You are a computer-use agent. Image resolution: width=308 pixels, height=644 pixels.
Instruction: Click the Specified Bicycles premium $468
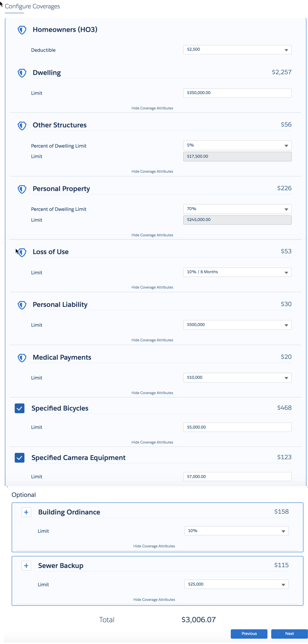(284, 408)
